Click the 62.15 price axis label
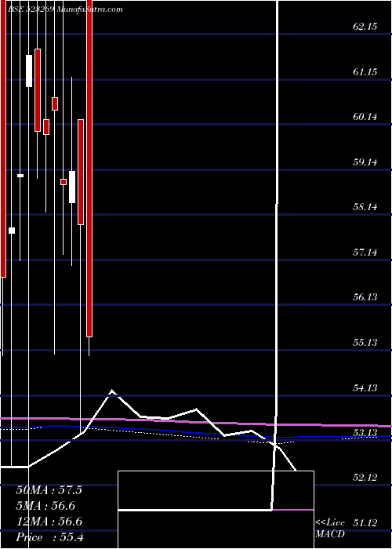Viewport: 392px width, 549px height. point(365,27)
